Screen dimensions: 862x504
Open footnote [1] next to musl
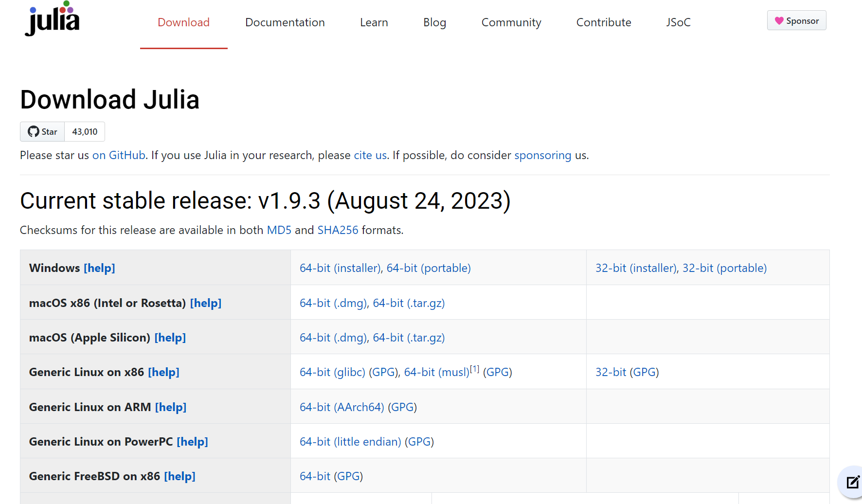474,369
